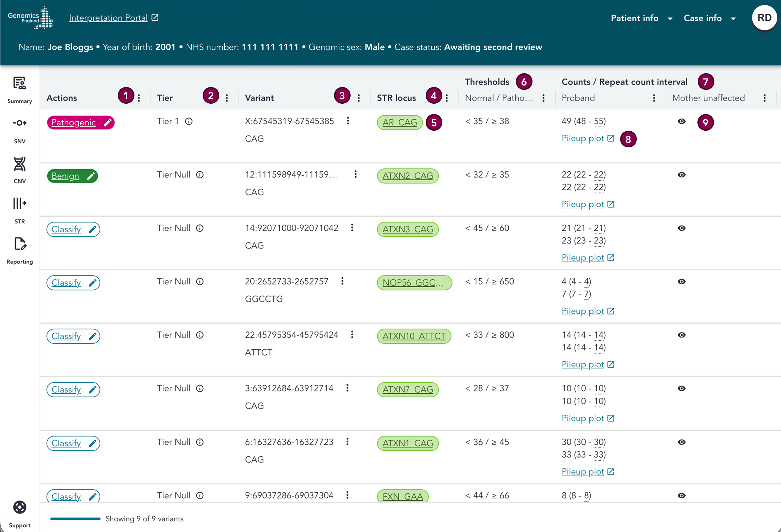Click edit pencil on Pathogenic badge
781x532 pixels.
coord(107,123)
